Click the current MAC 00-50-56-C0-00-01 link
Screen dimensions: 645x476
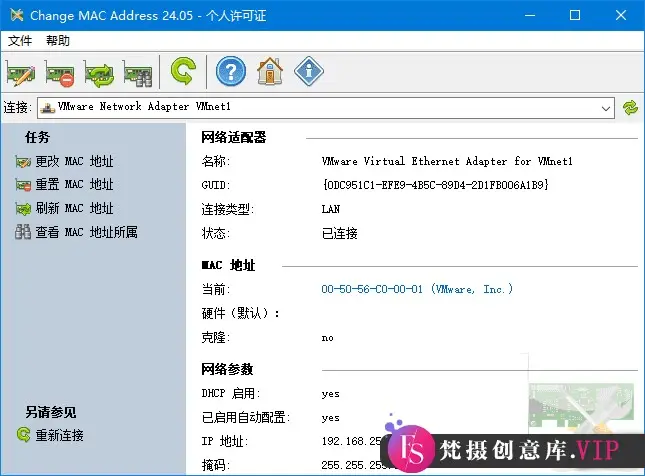(417, 289)
